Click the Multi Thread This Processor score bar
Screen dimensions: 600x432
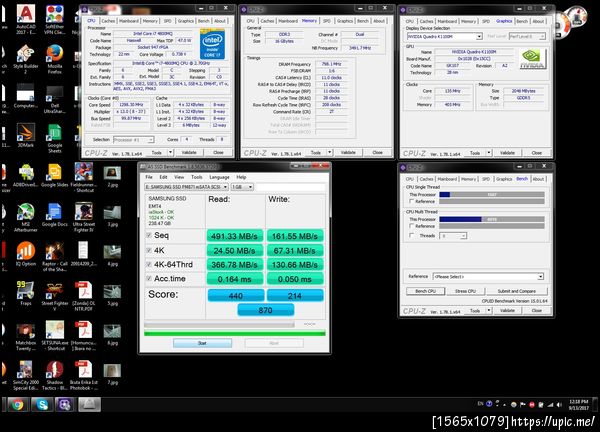pos(492,219)
